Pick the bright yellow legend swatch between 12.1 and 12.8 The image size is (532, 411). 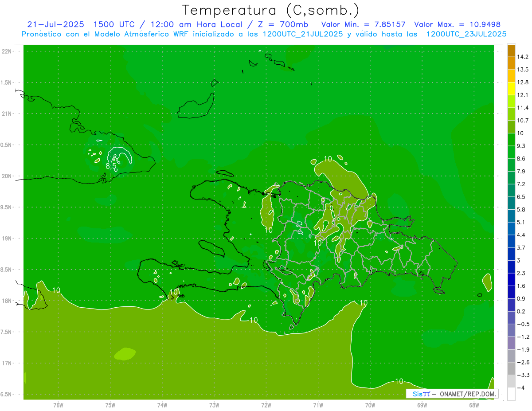click(x=511, y=89)
